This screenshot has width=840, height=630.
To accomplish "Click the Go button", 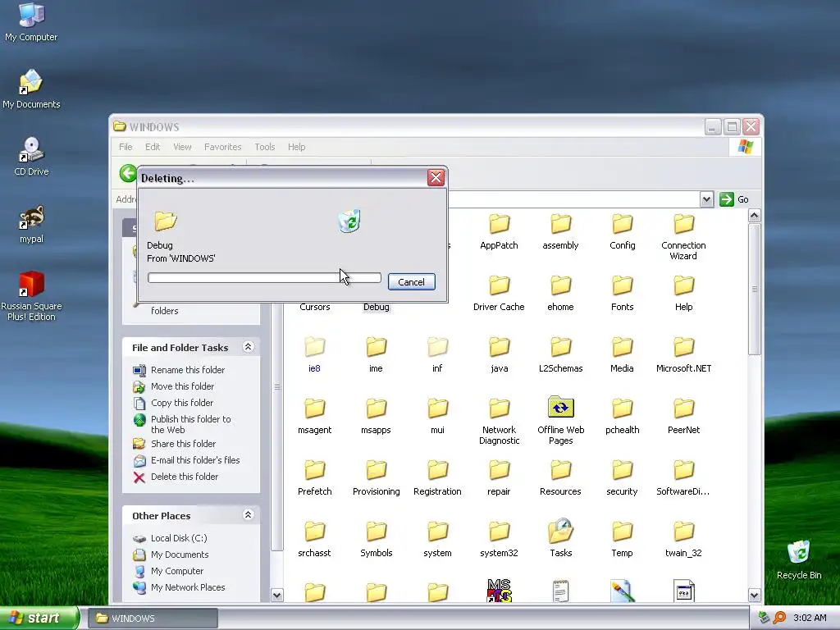I will tap(734, 199).
